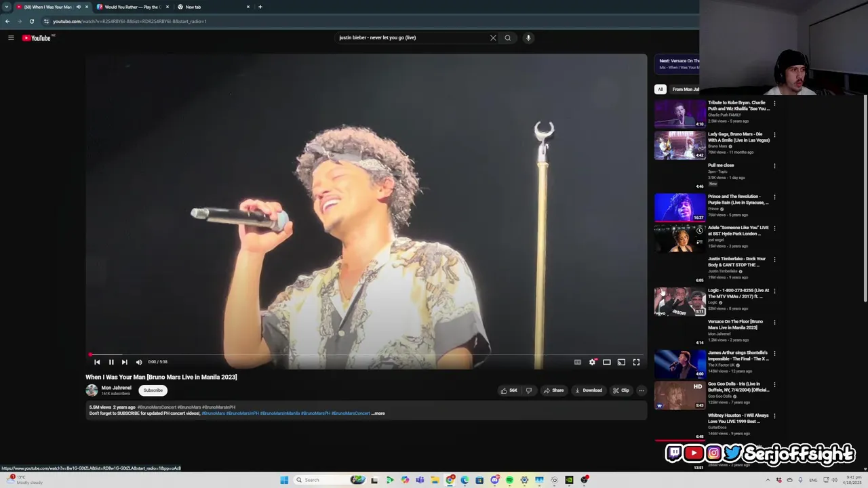Clear the YouTube search box text
This screenshot has height=488, width=868.
point(493,38)
